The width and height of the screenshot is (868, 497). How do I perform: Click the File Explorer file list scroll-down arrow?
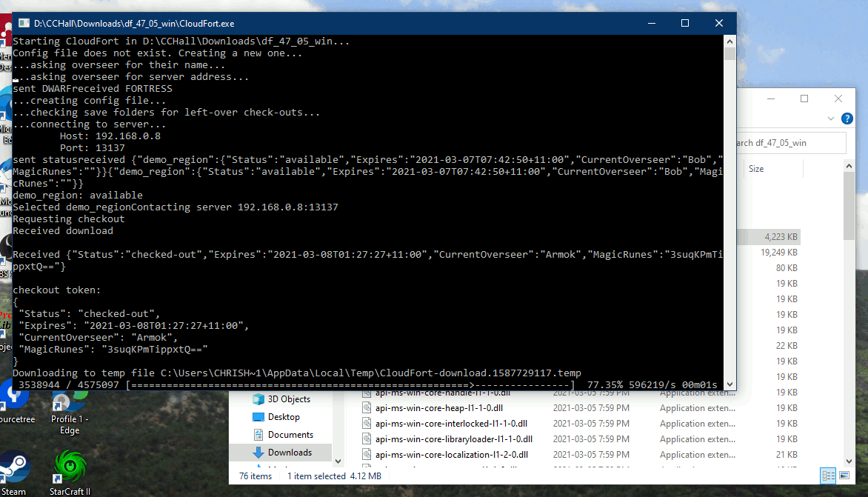coord(849,461)
